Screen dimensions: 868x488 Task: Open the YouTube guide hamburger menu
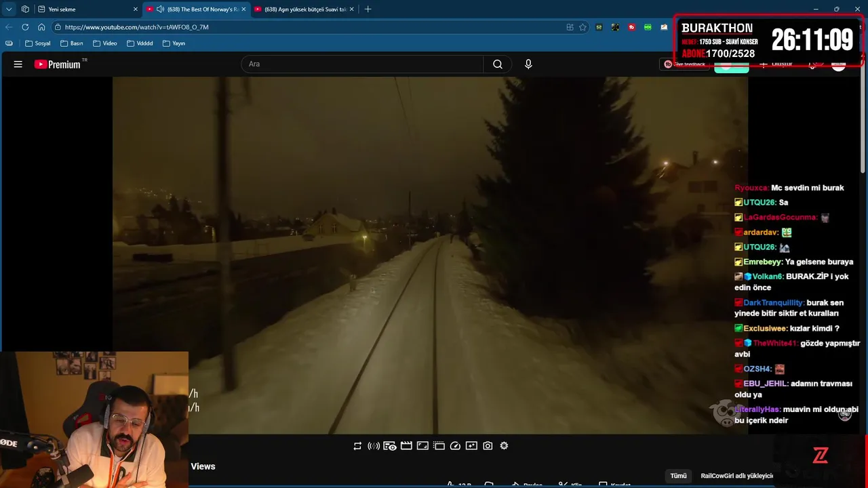18,64
